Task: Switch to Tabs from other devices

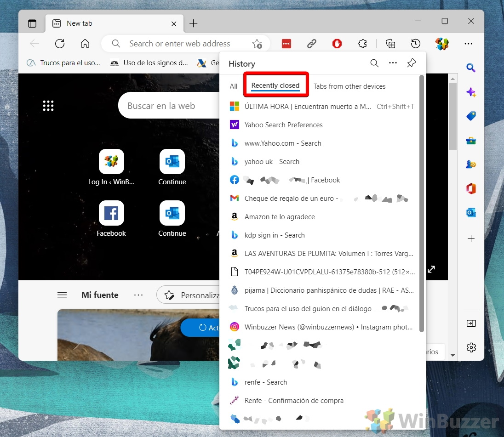Action: click(x=349, y=86)
